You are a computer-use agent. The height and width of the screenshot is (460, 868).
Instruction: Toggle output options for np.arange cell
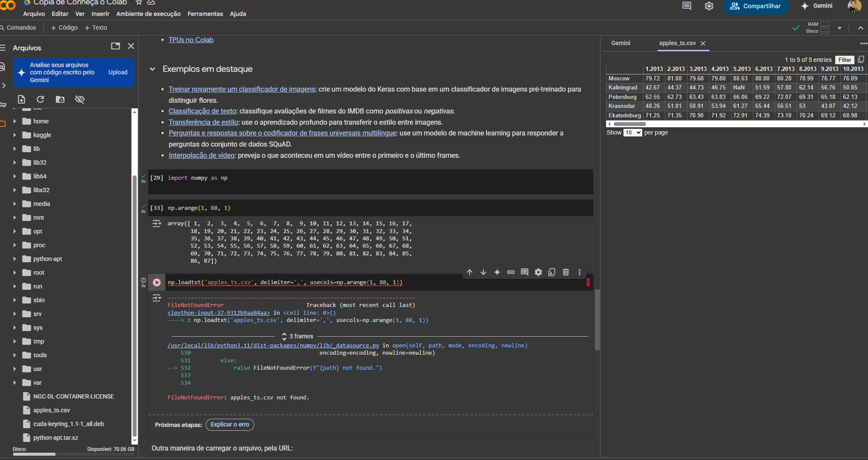click(157, 224)
